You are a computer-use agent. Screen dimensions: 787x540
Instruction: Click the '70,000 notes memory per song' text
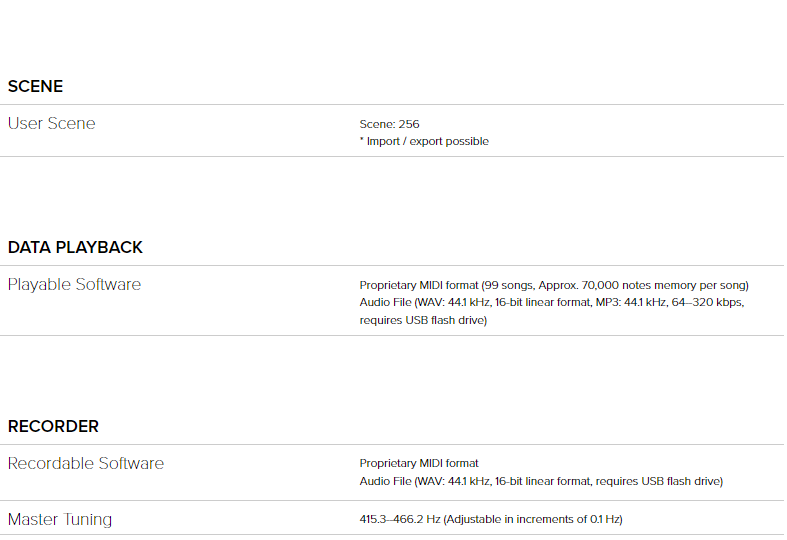click(x=664, y=286)
